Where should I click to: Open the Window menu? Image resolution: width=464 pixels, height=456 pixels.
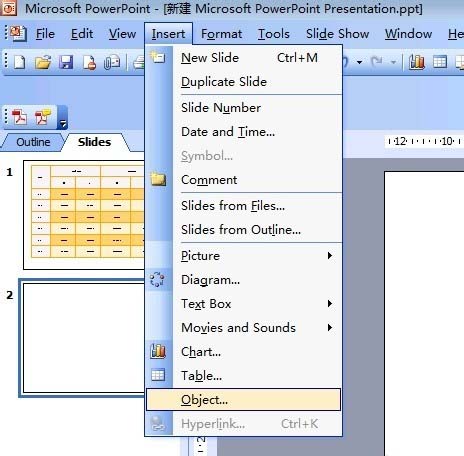408,34
